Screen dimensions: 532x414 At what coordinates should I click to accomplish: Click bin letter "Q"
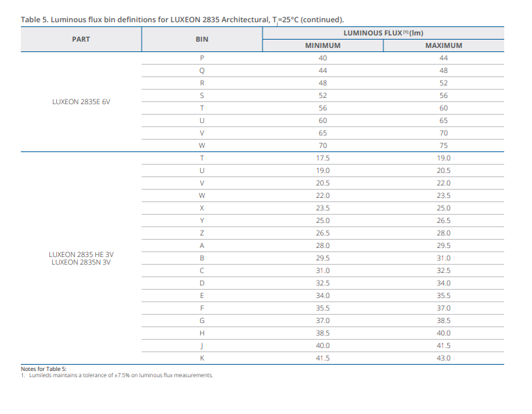[202, 71]
